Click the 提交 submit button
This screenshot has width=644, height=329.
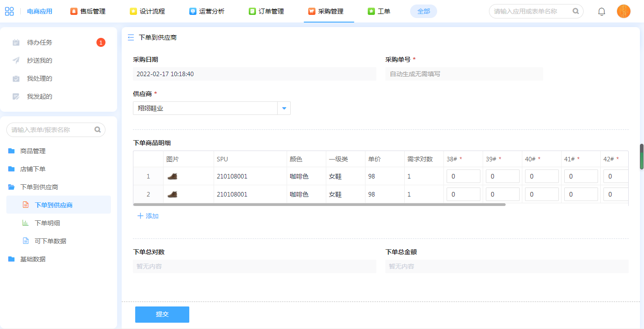pyautogui.click(x=162, y=315)
